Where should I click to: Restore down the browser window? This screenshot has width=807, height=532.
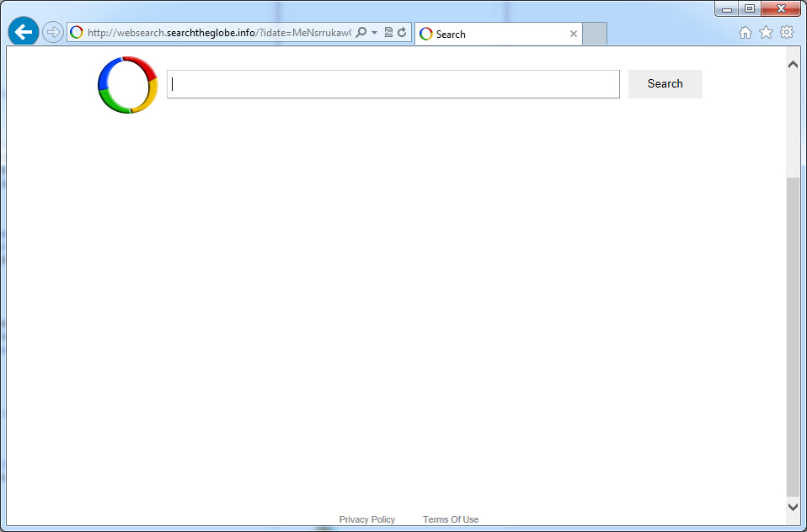click(750, 8)
